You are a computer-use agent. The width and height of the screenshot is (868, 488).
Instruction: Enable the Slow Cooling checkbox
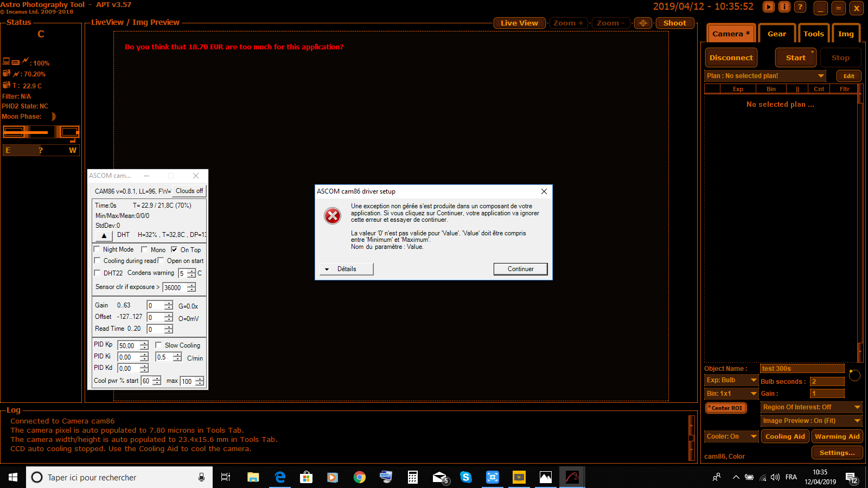[x=158, y=345]
